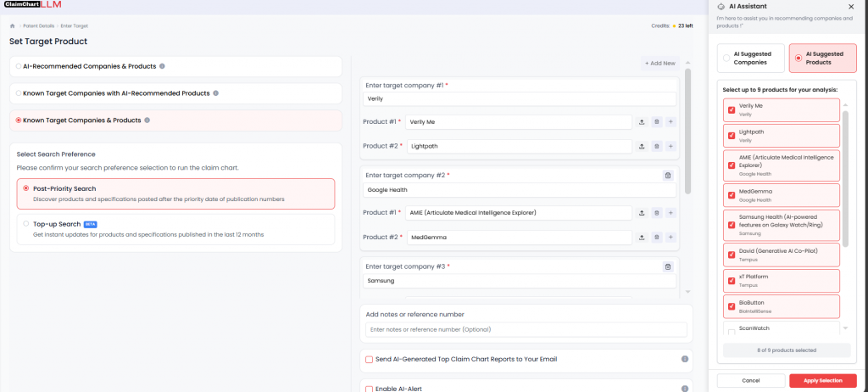Check the ScanWatch product checkbox
The image size is (868, 392).
(732, 332)
